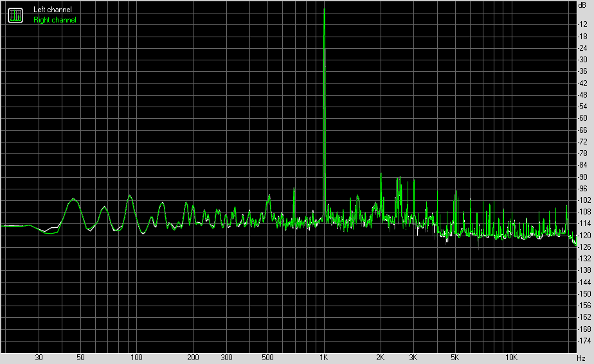Click the 500 Hz frequency axis label

pyautogui.click(x=267, y=358)
